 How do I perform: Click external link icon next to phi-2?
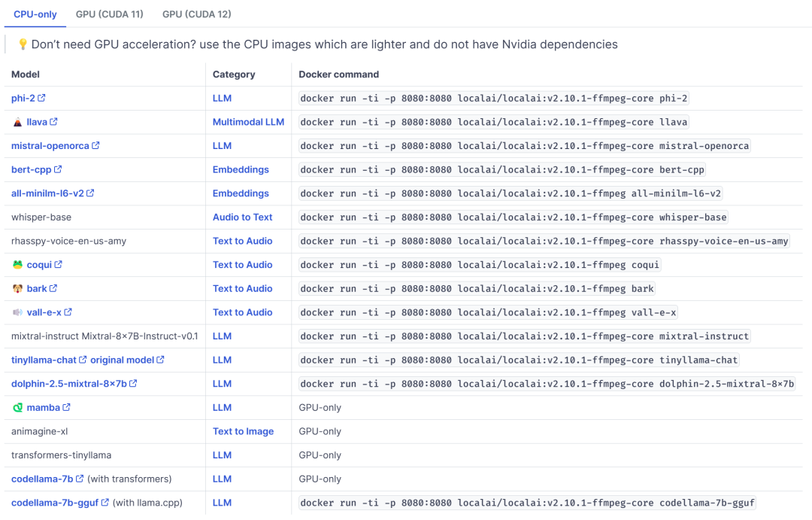[x=41, y=98]
